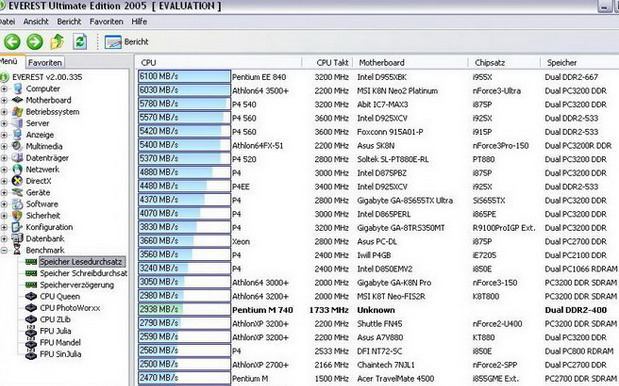Click the R9100ProIGP Ext. chipset cell
The height and width of the screenshot is (386, 619).
504,228
